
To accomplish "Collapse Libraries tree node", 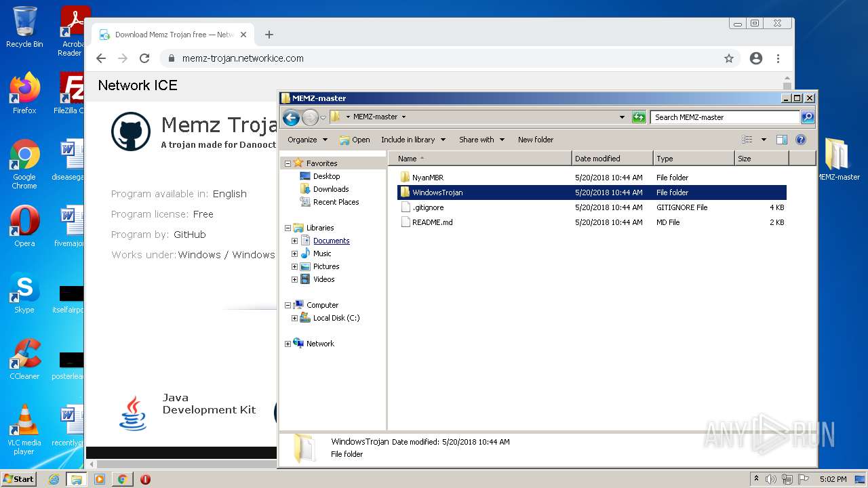I will point(288,228).
